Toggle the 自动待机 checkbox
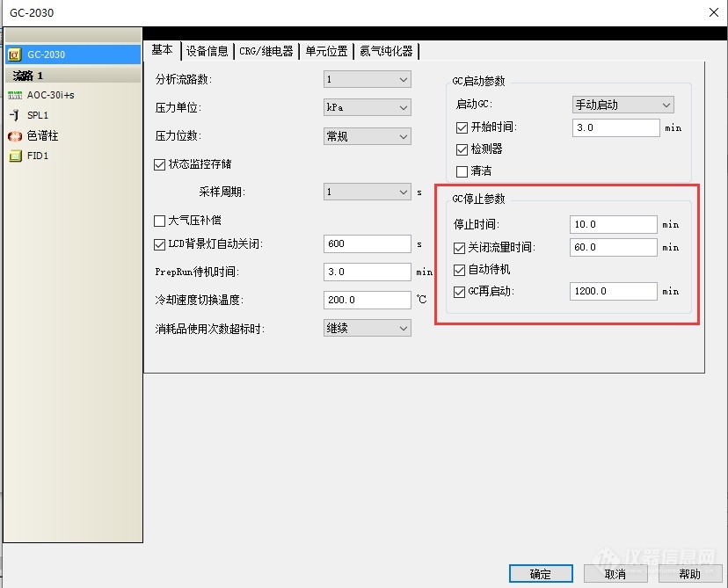The image size is (728, 588). pyautogui.click(x=461, y=270)
